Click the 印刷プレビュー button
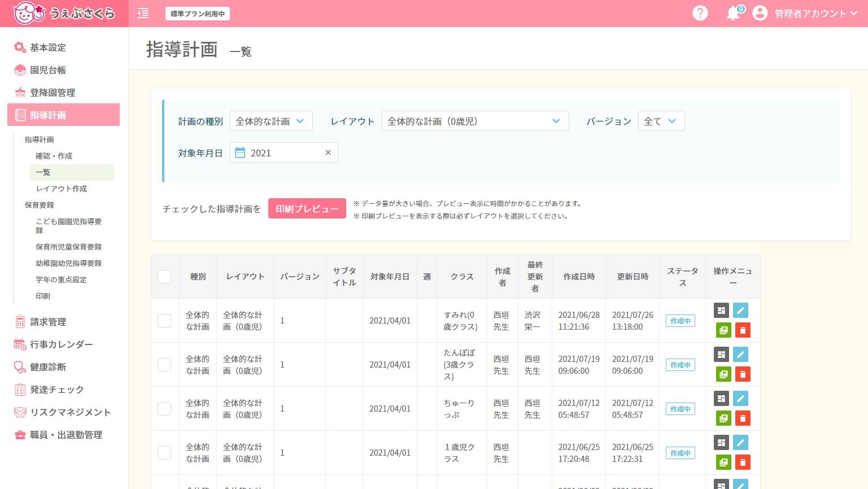868x489 pixels. coord(307,208)
